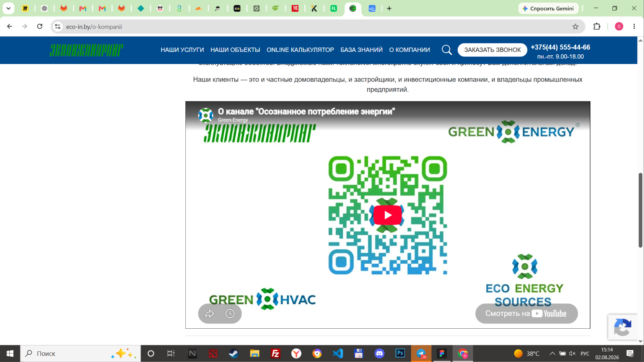Image resolution: width=644 pixels, height=362 pixels.
Task: Open Task View on the taskbar
Action: click(171, 353)
